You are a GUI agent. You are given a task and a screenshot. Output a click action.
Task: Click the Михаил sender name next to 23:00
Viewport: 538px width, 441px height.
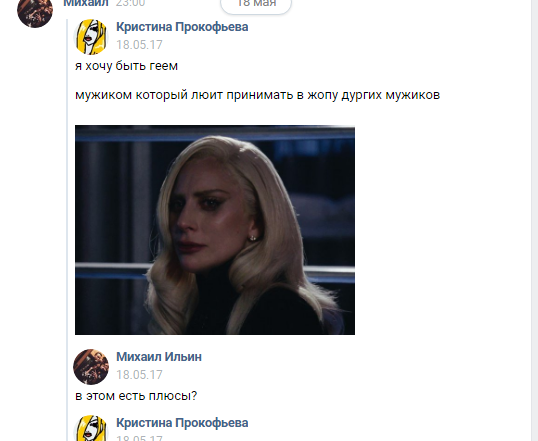tap(86, 3)
